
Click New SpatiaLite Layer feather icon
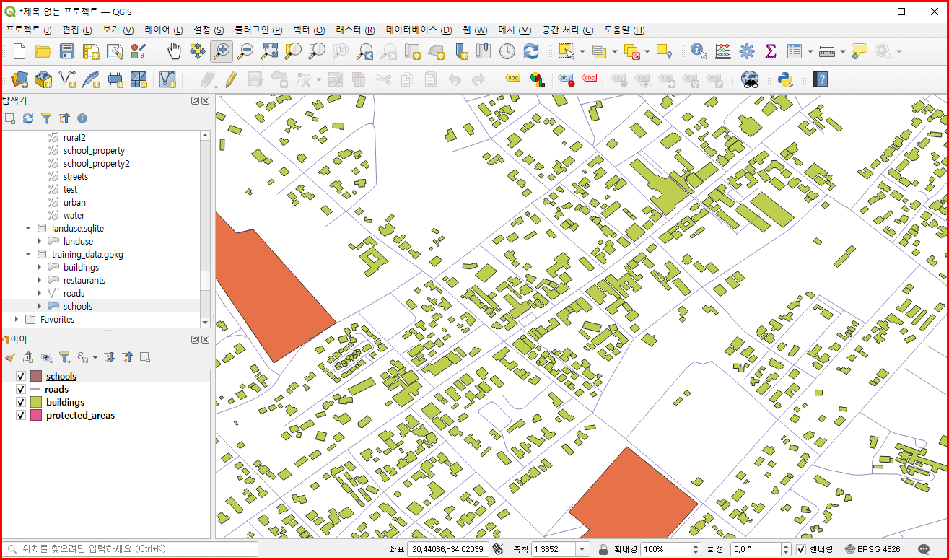[x=91, y=79]
